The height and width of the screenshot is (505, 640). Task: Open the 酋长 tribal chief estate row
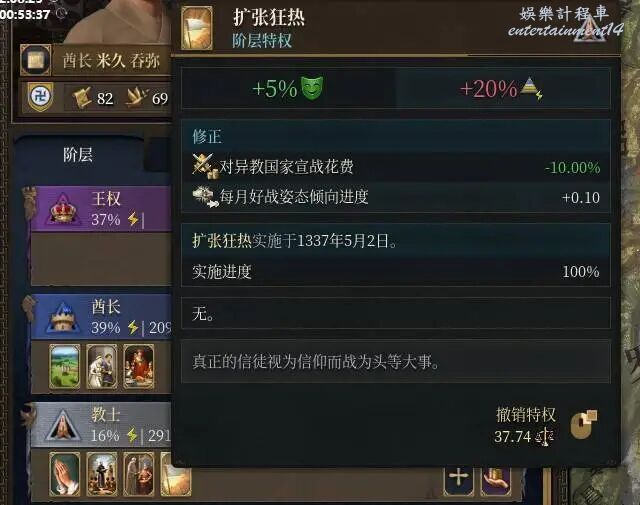coord(101,316)
